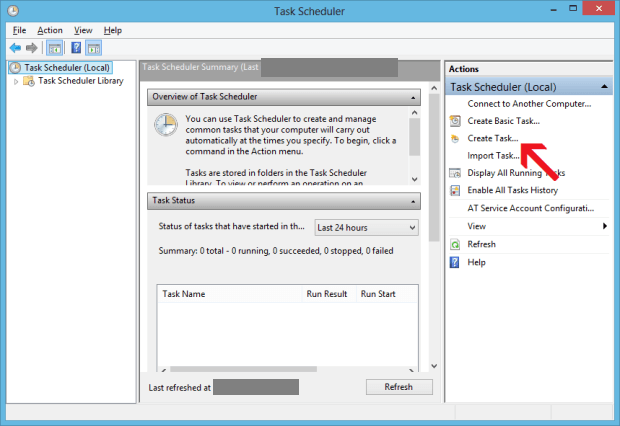Click the Forward arrow toolbar icon

coord(32,48)
